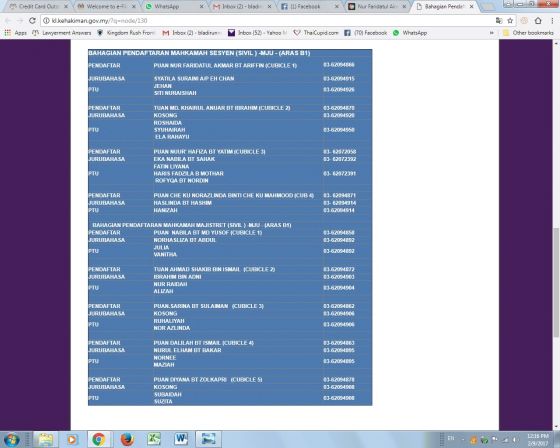Open the home icon in the toolbar
This screenshot has width=560, height=448.
pyautogui.click(x=538, y=21)
